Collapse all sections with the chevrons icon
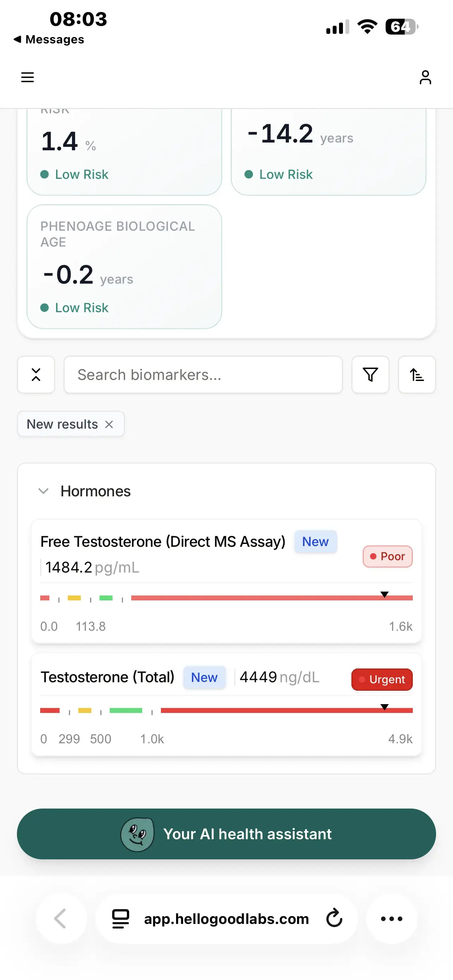This screenshot has height=980, width=453. (x=36, y=375)
